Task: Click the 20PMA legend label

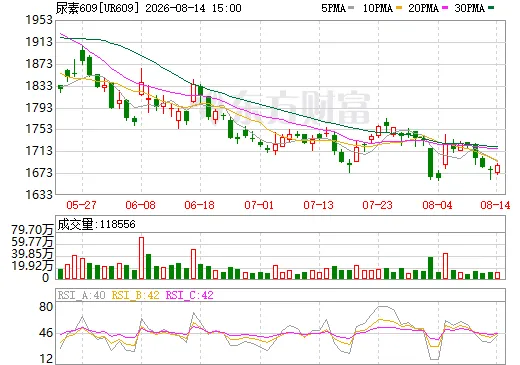Action: 423,8
